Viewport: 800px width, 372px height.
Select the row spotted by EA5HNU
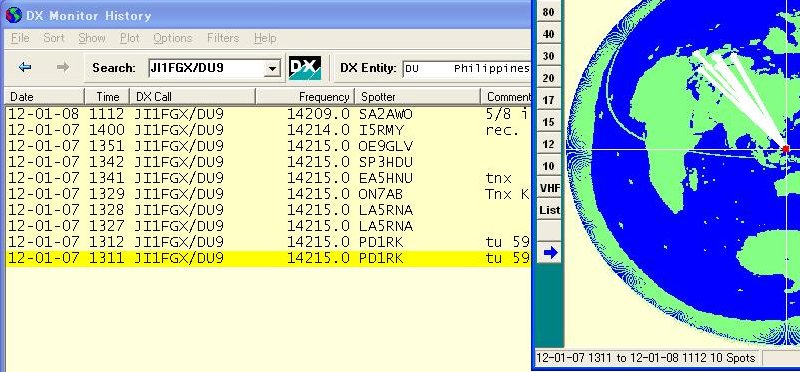coord(268,178)
